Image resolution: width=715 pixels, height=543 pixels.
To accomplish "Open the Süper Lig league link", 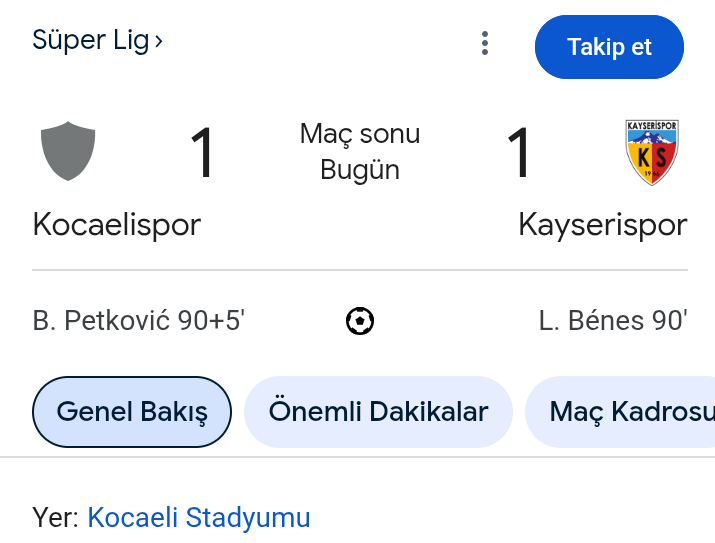I will (91, 41).
